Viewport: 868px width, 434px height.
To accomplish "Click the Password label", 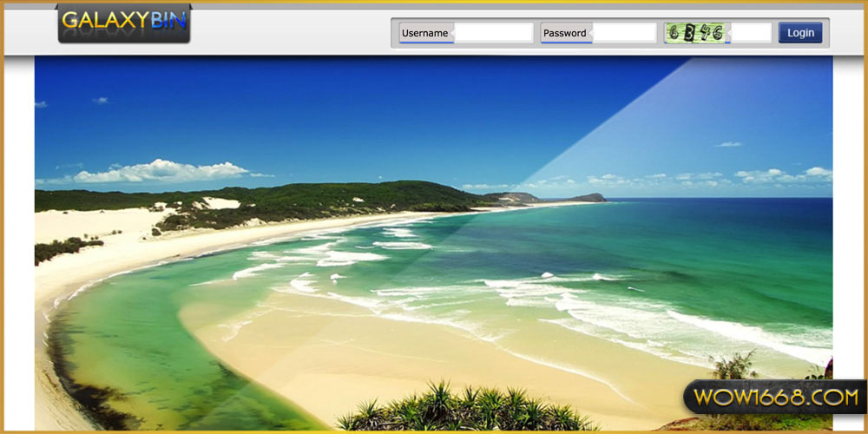I will click(x=564, y=33).
